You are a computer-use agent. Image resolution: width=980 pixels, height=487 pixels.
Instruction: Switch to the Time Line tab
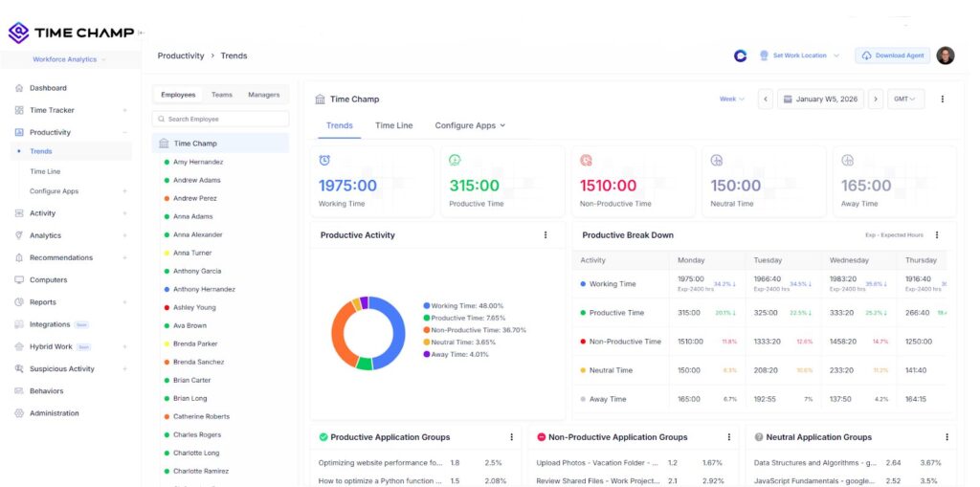pos(393,125)
